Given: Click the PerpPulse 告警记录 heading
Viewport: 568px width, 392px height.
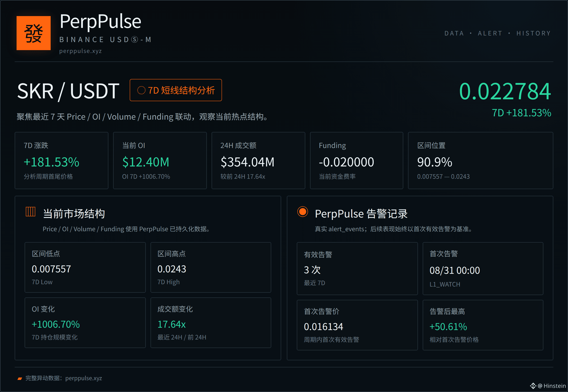Looking at the screenshot, I should coord(361,214).
